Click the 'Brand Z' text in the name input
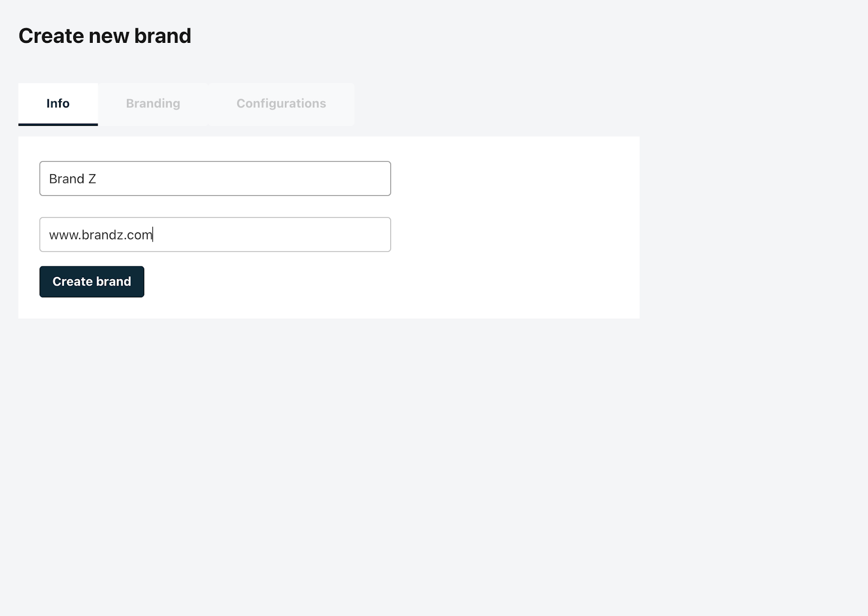 click(x=72, y=179)
